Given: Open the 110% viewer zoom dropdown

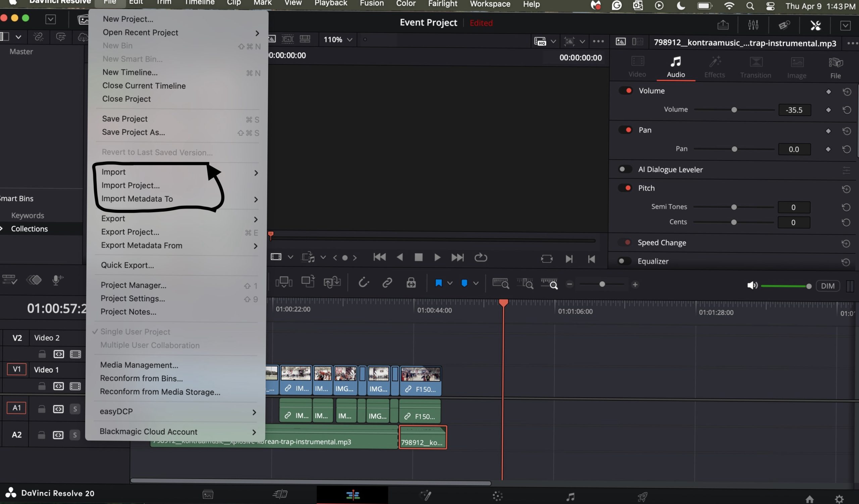Looking at the screenshot, I should [338, 40].
